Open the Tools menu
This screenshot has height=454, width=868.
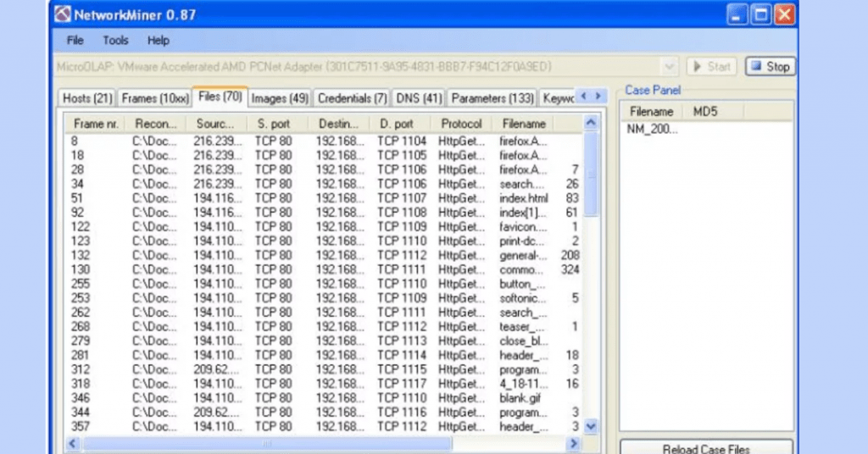point(115,40)
